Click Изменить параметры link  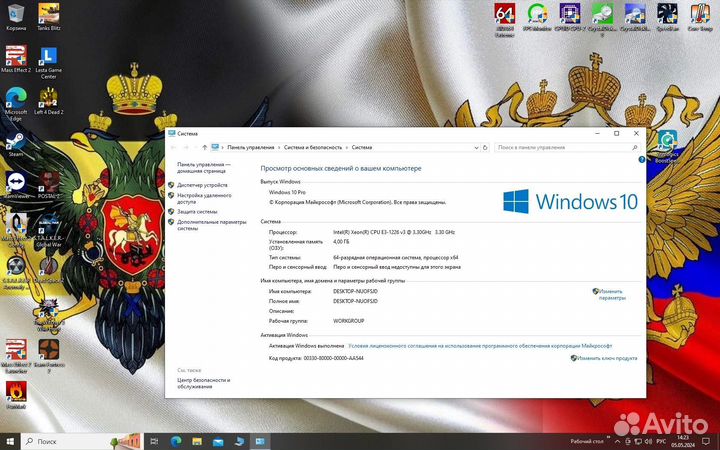coord(611,294)
